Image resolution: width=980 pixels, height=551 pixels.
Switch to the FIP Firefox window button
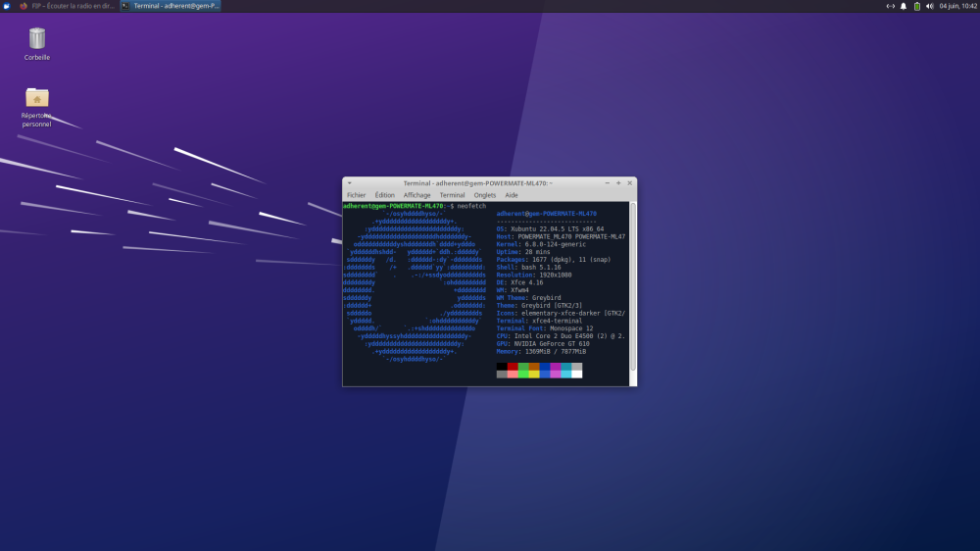[67, 6]
